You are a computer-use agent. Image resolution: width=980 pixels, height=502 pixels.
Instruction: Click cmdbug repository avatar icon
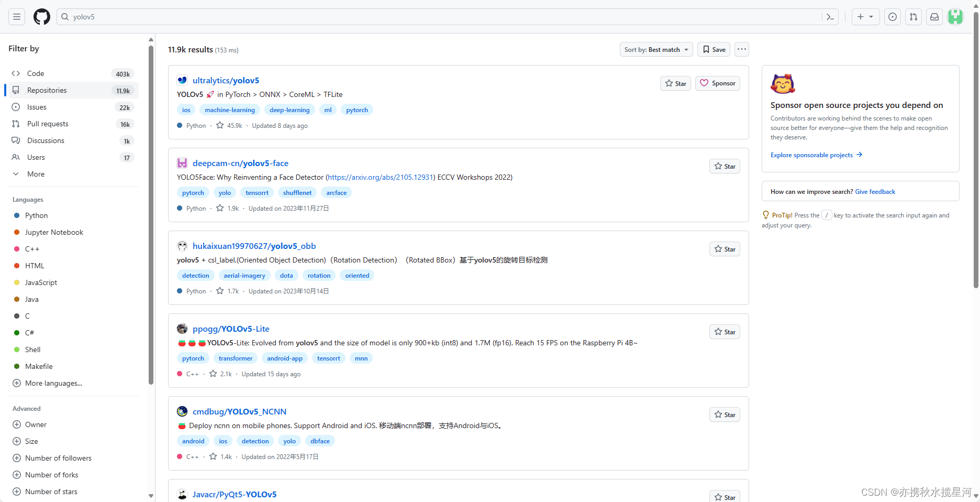182,411
